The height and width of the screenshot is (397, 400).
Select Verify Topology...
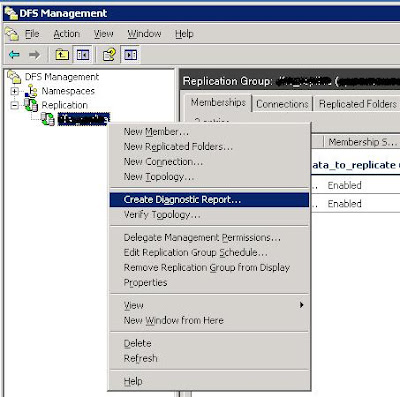pyautogui.click(x=209, y=215)
